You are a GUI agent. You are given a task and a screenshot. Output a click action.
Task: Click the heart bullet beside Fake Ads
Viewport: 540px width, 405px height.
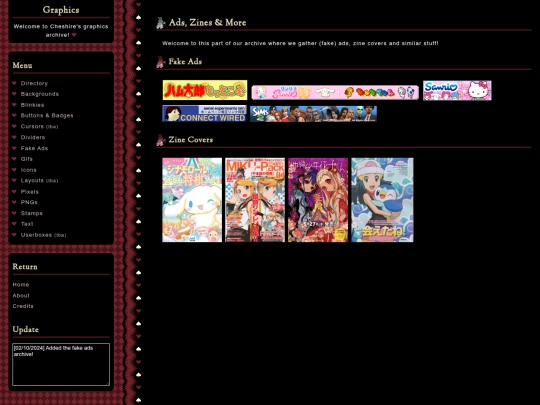pyautogui.click(x=14, y=148)
